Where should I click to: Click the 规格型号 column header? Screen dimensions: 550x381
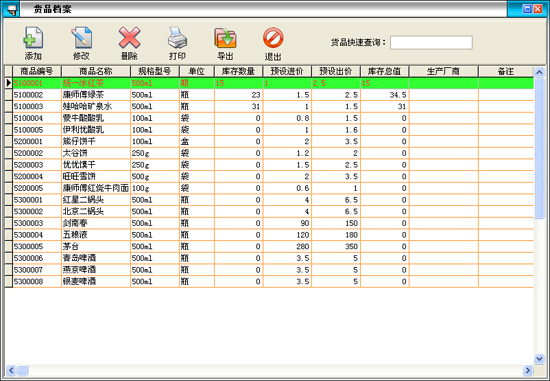155,71
